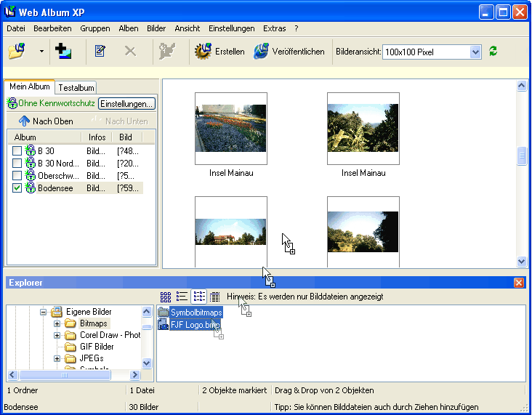Toggle the B 30 album checkbox
The height and width of the screenshot is (415, 532).
point(17,150)
